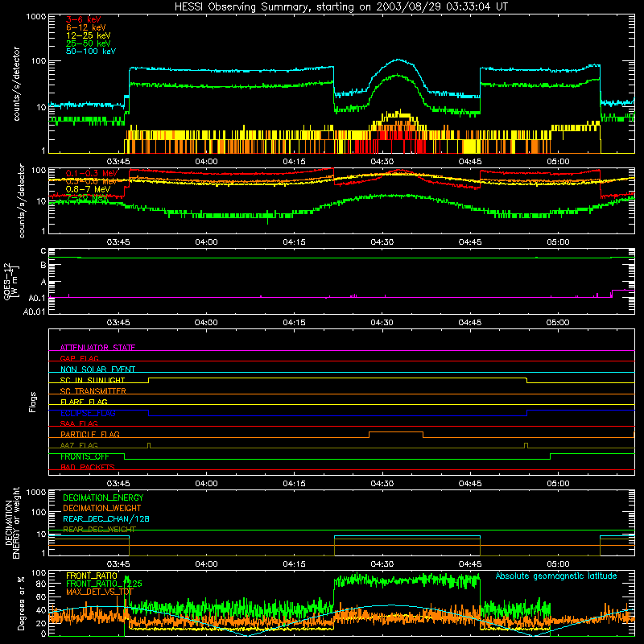Select the orange 6-12 keV legend label
Viewport: 644px width, 644px height.
point(86,27)
